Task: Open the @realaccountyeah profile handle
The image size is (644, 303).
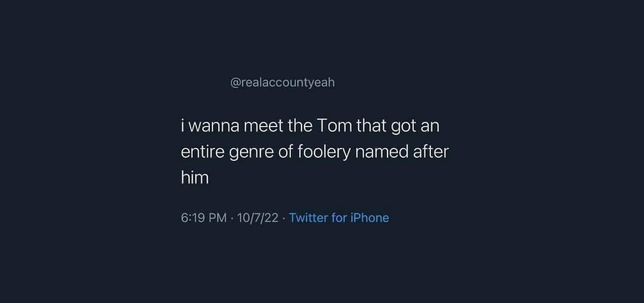Action: tap(282, 83)
